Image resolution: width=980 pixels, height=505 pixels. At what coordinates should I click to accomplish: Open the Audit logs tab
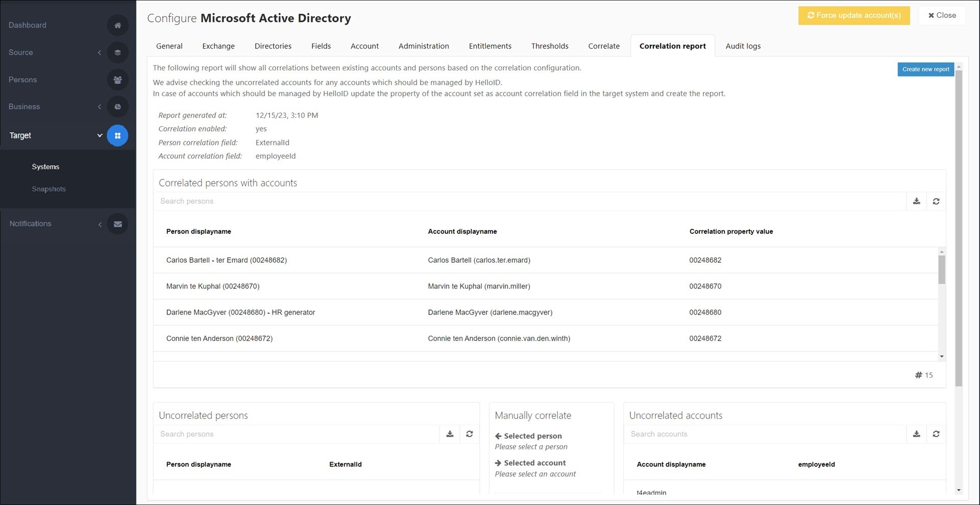[743, 46]
